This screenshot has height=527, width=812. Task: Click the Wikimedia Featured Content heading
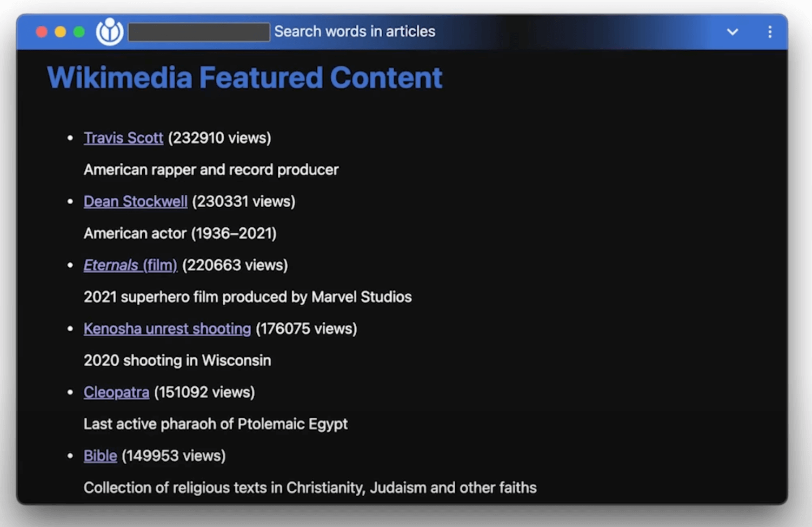coord(244,78)
